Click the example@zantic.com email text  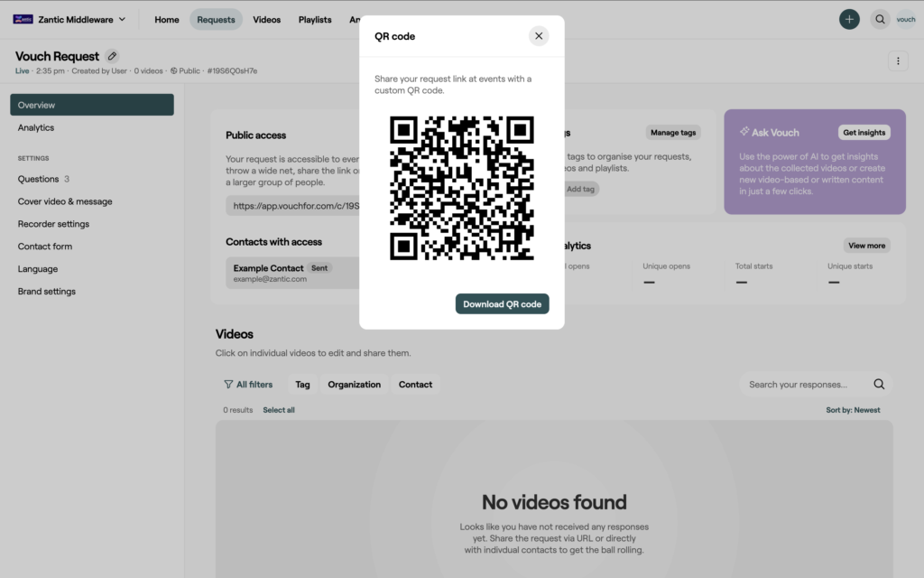(270, 279)
